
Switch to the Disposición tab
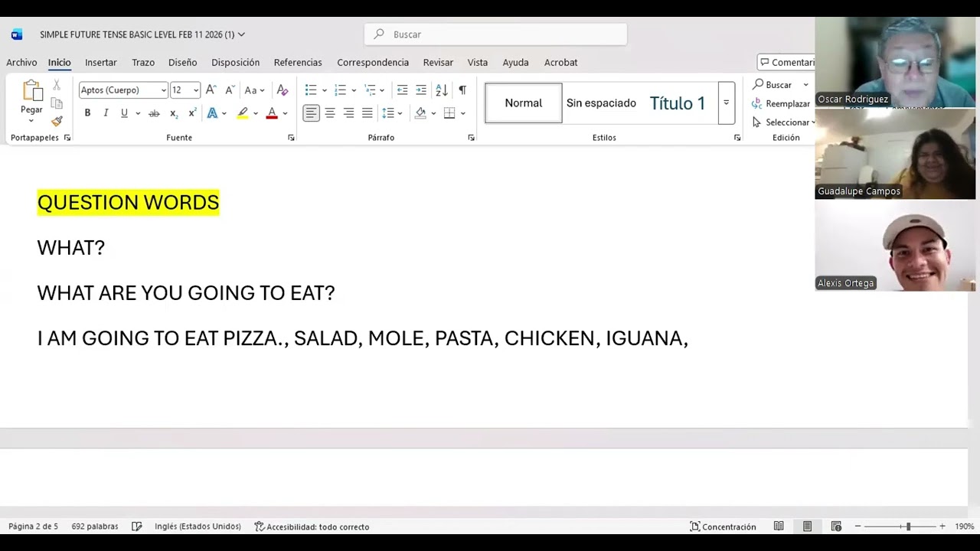[236, 63]
